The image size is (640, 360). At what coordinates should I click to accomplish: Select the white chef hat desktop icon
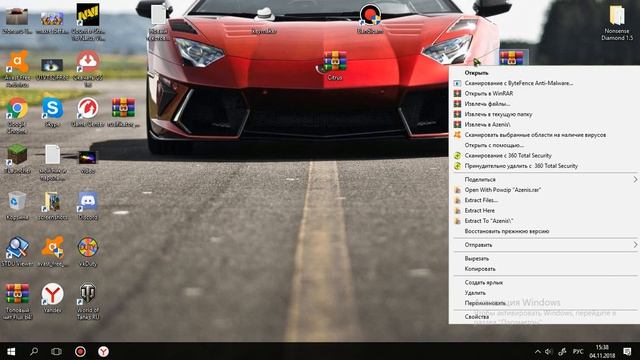tap(264, 16)
